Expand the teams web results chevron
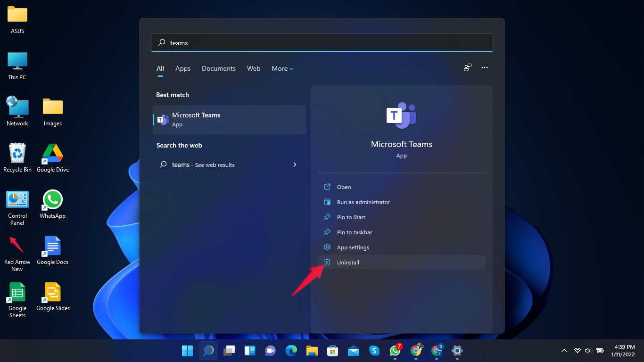The height and width of the screenshot is (362, 644). pyautogui.click(x=295, y=165)
